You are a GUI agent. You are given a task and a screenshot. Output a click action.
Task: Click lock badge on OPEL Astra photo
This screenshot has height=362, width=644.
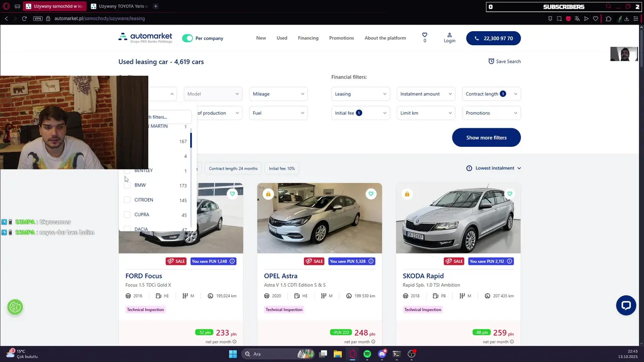click(268, 194)
